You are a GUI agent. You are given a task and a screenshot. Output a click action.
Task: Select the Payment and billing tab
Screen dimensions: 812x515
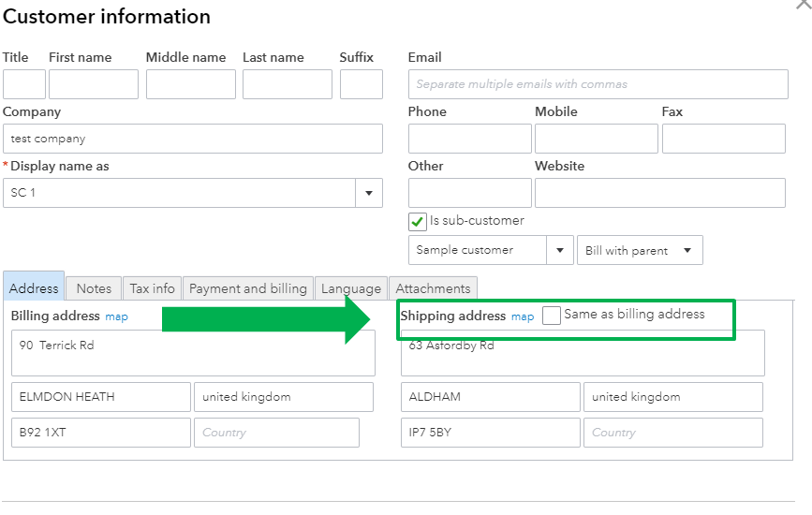tap(248, 288)
